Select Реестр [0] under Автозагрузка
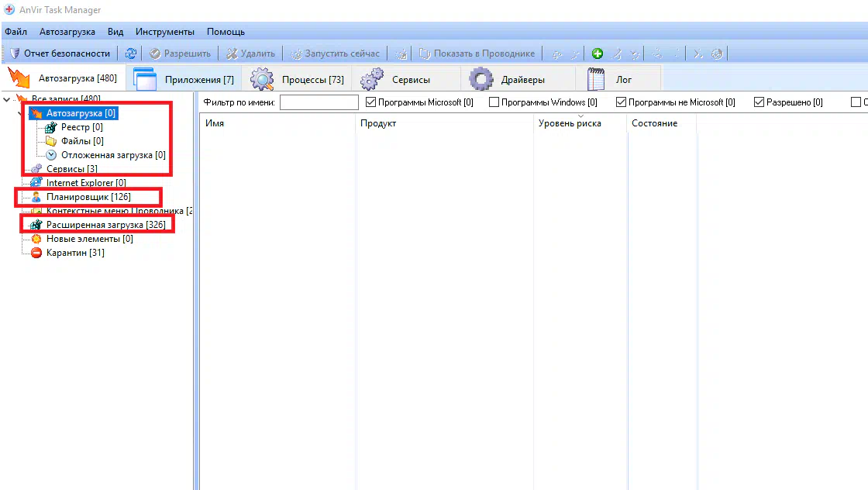This screenshot has width=868, height=490. click(81, 127)
